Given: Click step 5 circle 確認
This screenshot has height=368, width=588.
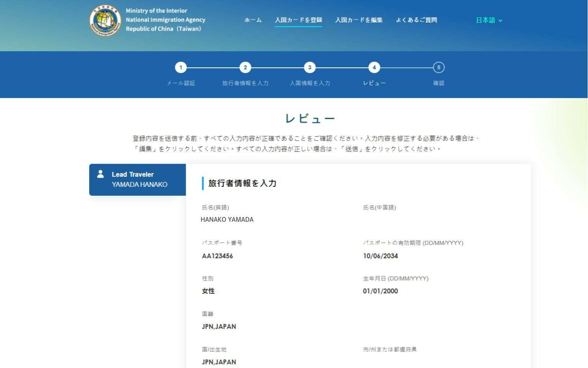Looking at the screenshot, I should pyautogui.click(x=439, y=68).
